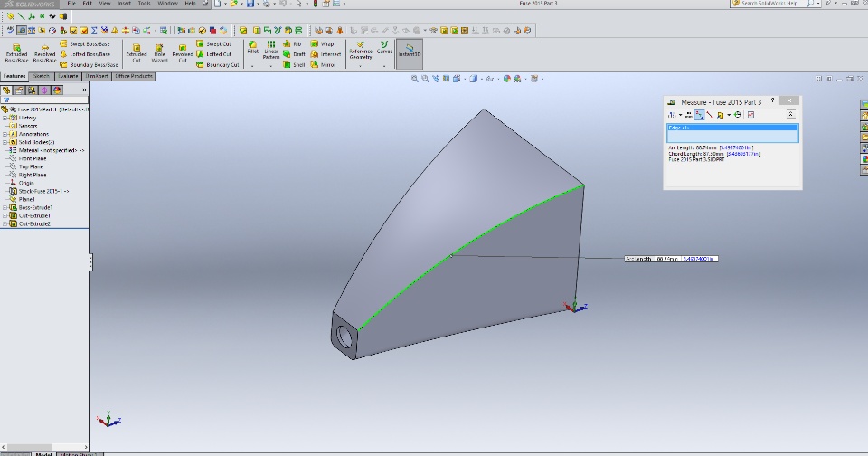Screen dimensions: 868x456
Task: Click the Help question mark in the Measure dialog
Action: (772, 100)
